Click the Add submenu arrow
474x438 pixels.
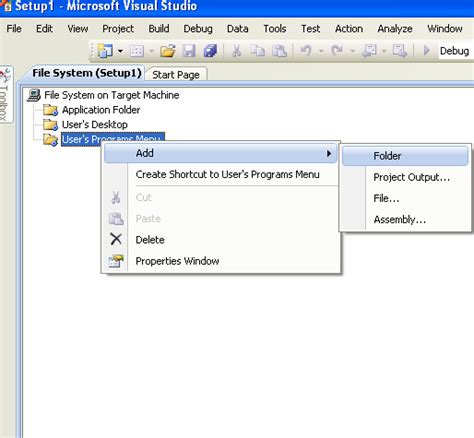[329, 153]
